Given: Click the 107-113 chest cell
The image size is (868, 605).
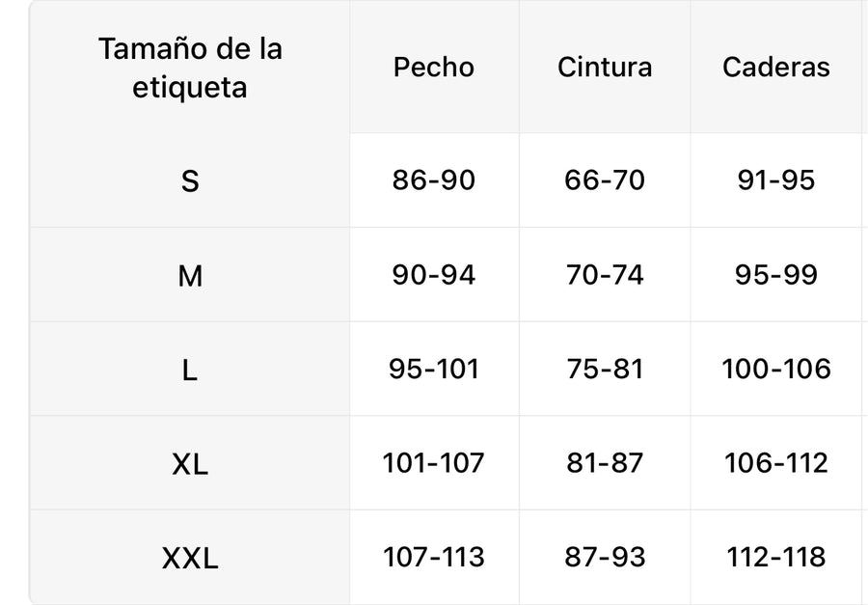Looking at the screenshot, I should [434, 557].
